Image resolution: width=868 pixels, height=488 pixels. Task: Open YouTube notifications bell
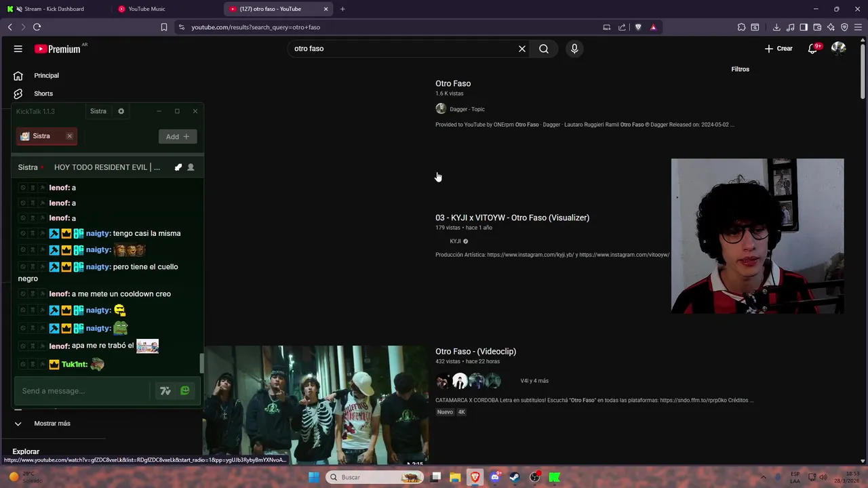pos(813,49)
